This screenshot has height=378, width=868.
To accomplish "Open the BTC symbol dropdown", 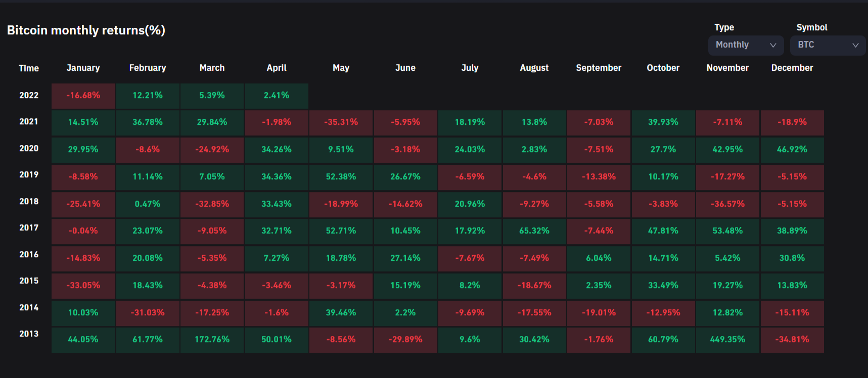I will point(827,45).
